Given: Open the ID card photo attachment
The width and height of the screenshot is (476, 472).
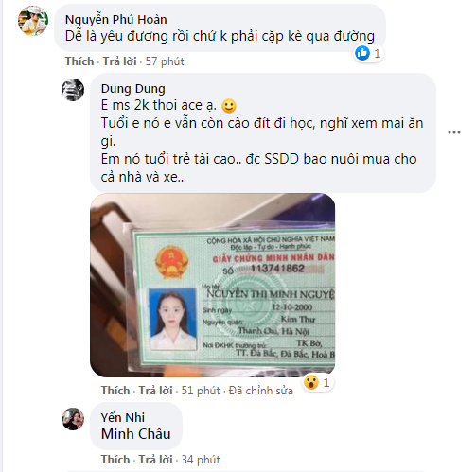Looking at the screenshot, I should click(213, 285).
